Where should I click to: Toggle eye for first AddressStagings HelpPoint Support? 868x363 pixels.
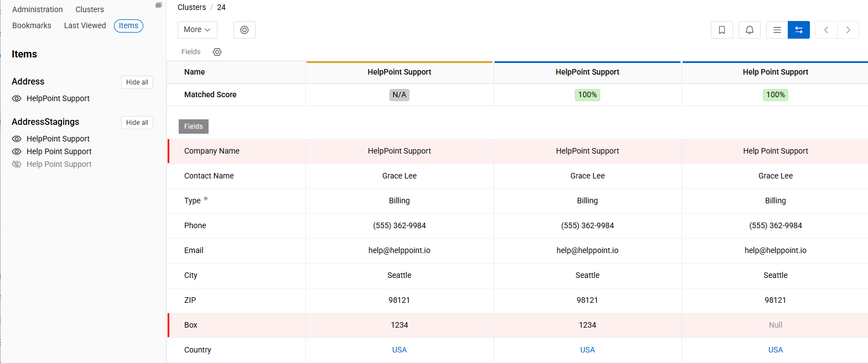pyautogui.click(x=17, y=139)
